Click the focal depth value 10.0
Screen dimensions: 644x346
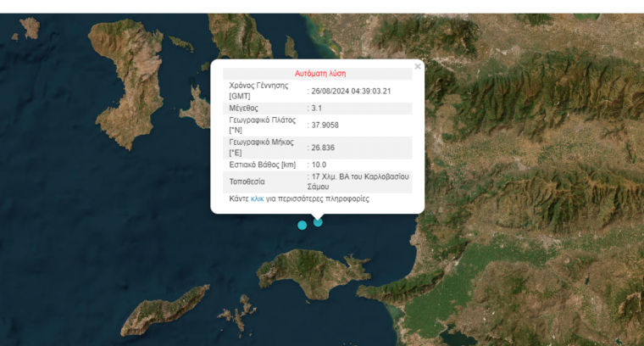pyautogui.click(x=319, y=165)
